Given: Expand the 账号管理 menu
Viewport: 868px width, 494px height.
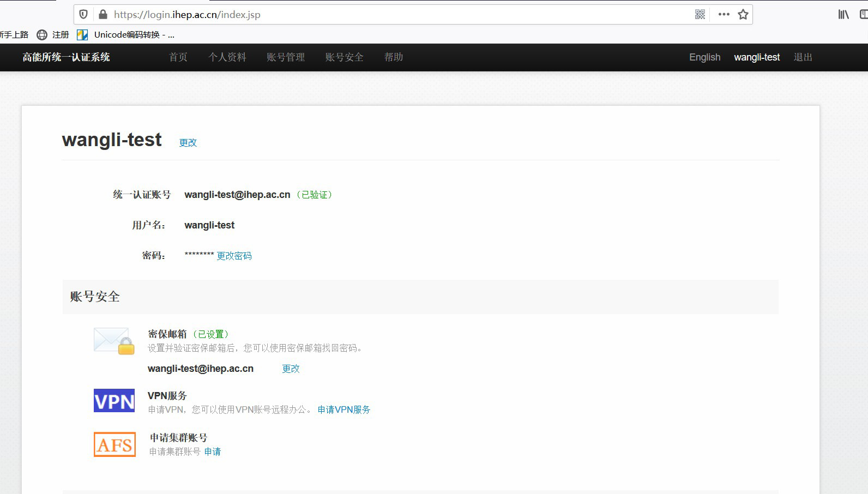Looking at the screenshot, I should (x=286, y=57).
